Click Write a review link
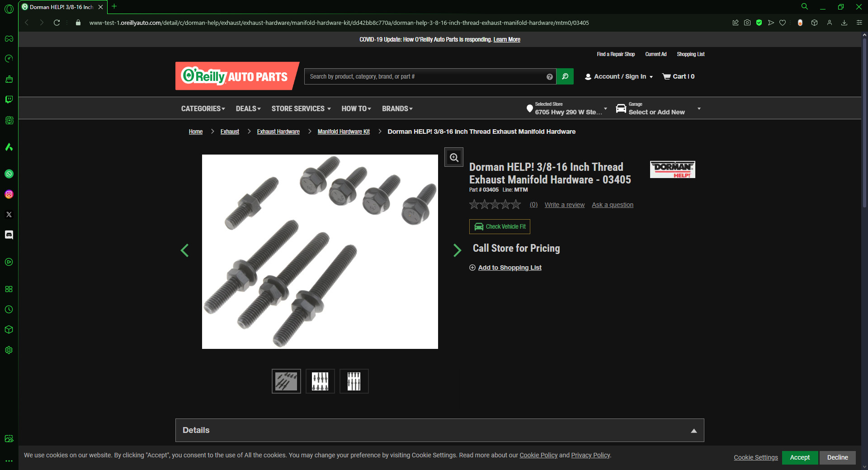Image resolution: width=868 pixels, height=470 pixels. pyautogui.click(x=565, y=205)
